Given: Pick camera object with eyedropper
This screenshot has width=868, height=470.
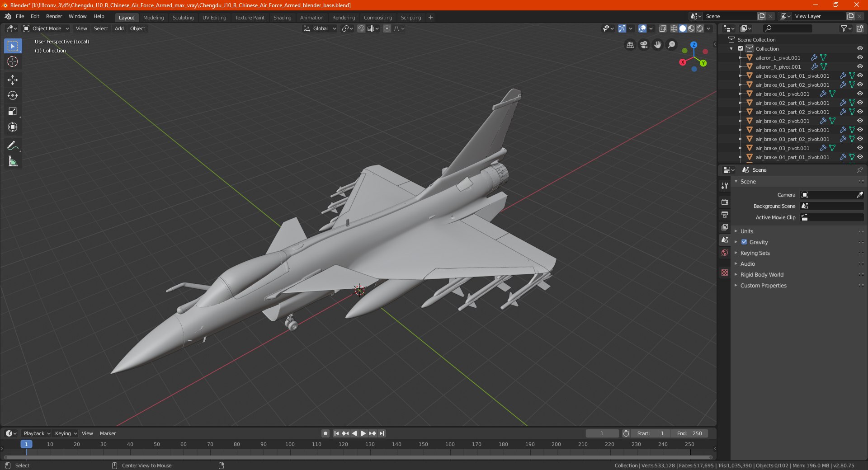Looking at the screenshot, I should coord(859,195).
